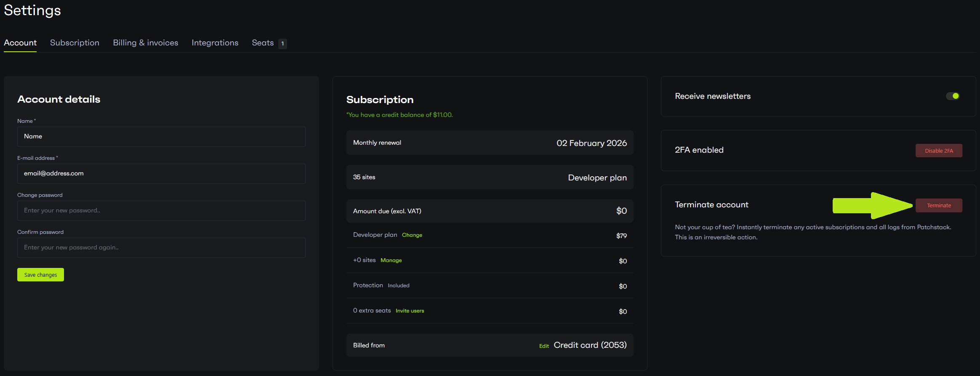Toggle the Receive newsletters switch
Screen dimensions: 980x376
(952, 96)
